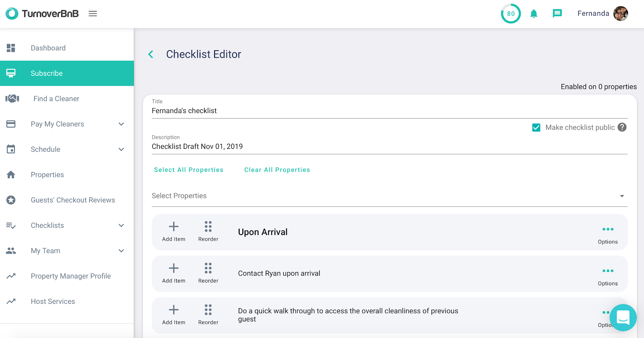Click the profile completion progress circle
The height and width of the screenshot is (338, 644).
tap(510, 14)
